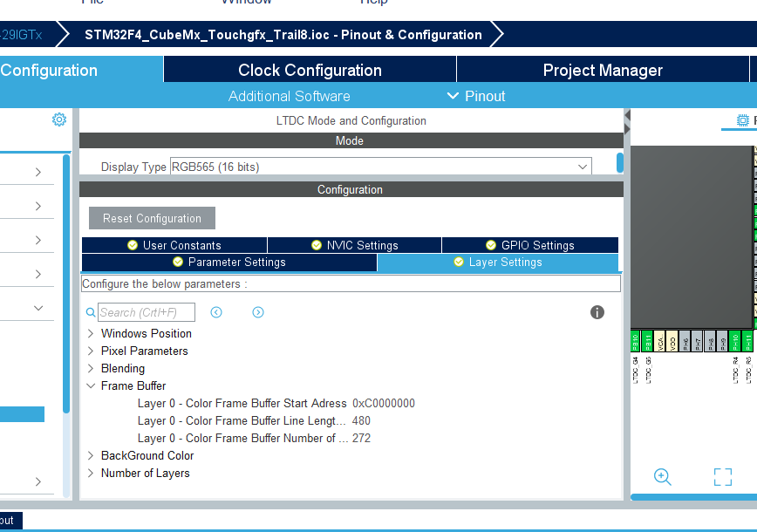The height and width of the screenshot is (532, 757).
Task: Select the green PB11 pin on the chip
Action: (647, 341)
